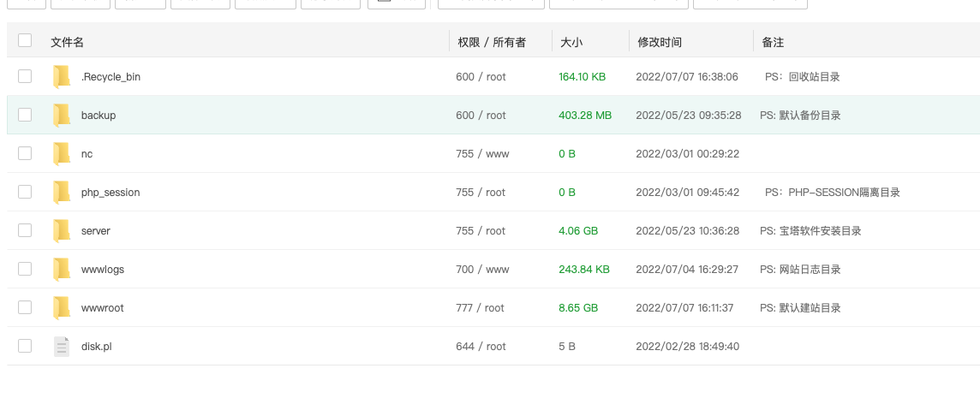
Task: Mark the php_session row checkbox
Action: tap(25, 192)
